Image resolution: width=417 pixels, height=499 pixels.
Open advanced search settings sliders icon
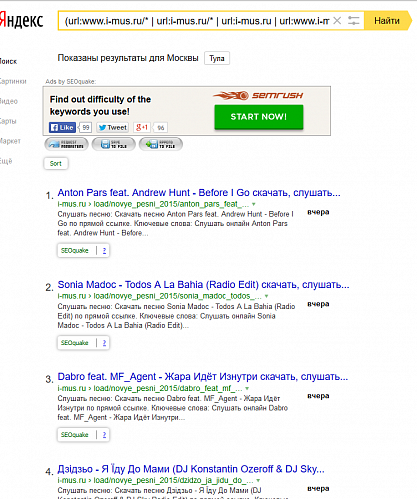coord(353,21)
